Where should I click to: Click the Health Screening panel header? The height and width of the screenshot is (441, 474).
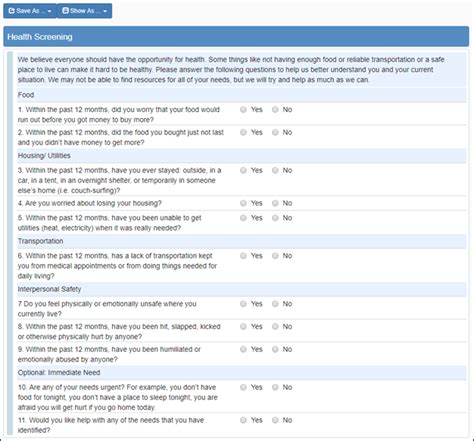pos(236,37)
